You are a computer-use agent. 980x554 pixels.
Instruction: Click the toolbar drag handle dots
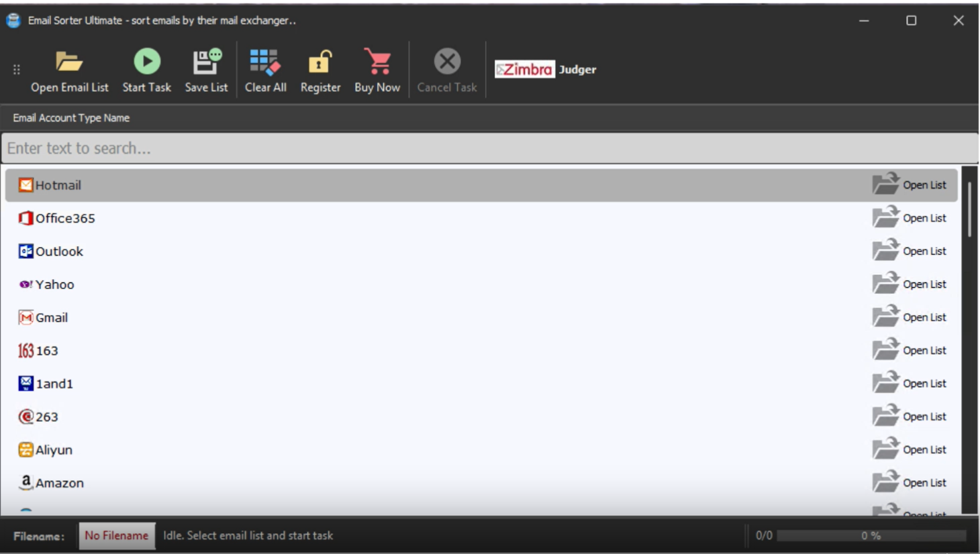click(17, 69)
